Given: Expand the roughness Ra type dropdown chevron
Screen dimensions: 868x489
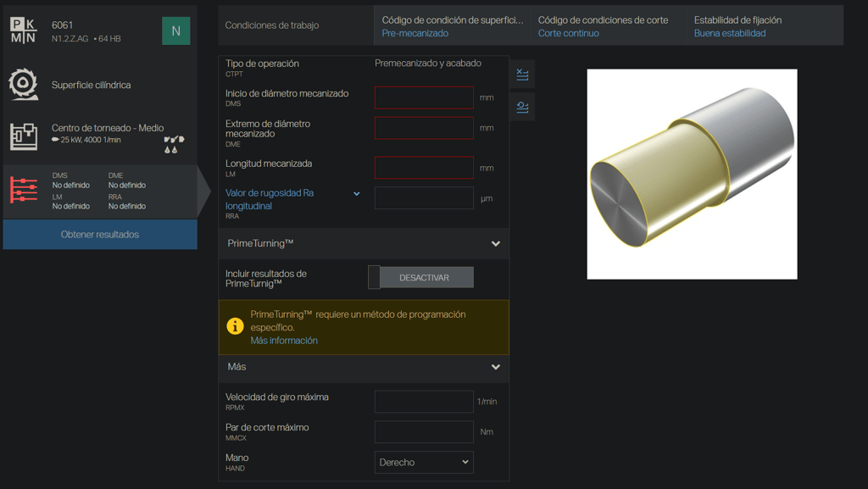Looking at the screenshot, I should pos(357,193).
